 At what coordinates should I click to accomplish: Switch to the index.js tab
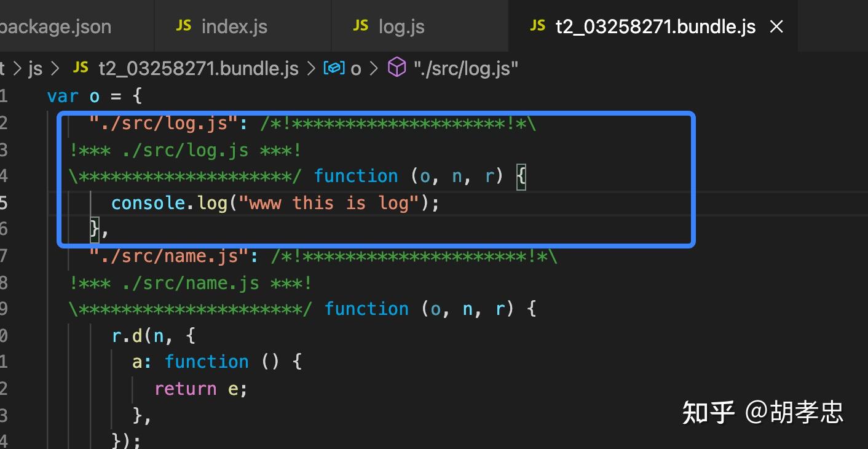(x=234, y=26)
